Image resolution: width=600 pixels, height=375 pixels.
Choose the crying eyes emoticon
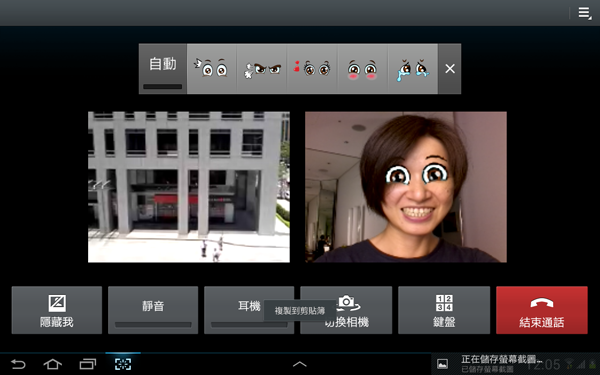pyautogui.click(x=413, y=69)
